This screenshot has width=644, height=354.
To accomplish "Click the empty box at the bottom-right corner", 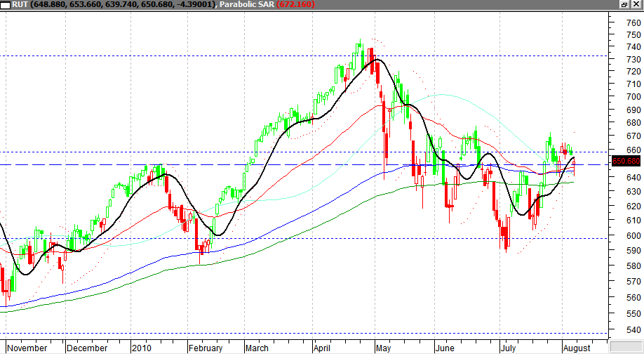I will (626, 346).
